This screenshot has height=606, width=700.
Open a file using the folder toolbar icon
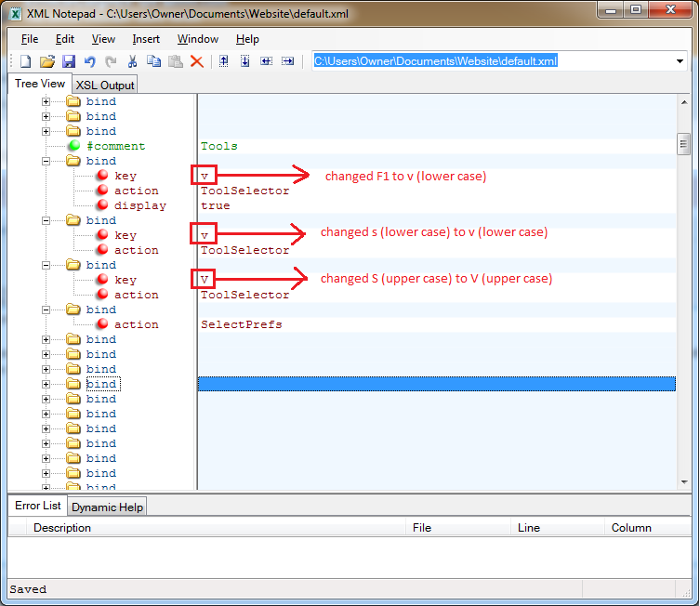click(x=46, y=61)
